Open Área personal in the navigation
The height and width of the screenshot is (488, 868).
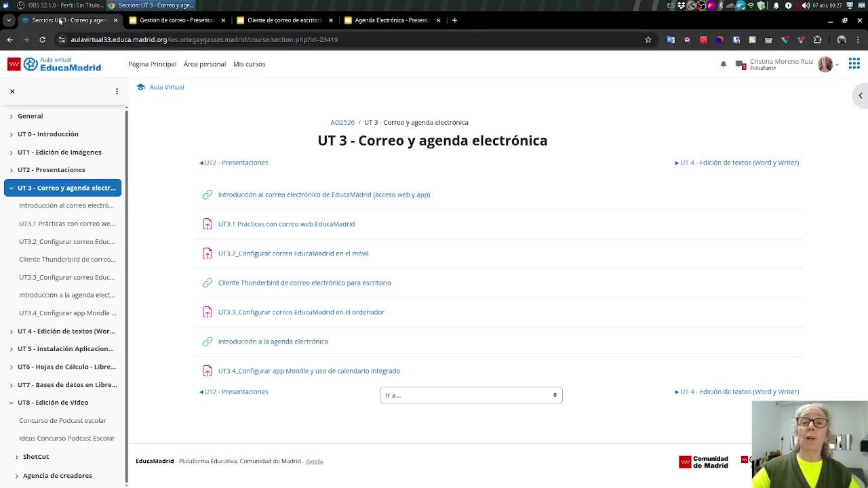coord(205,64)
